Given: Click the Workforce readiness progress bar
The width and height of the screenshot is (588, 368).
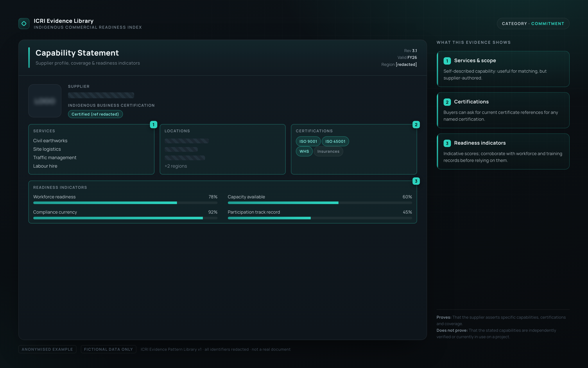Looking at the screenshot, I should tap(125, 203).
